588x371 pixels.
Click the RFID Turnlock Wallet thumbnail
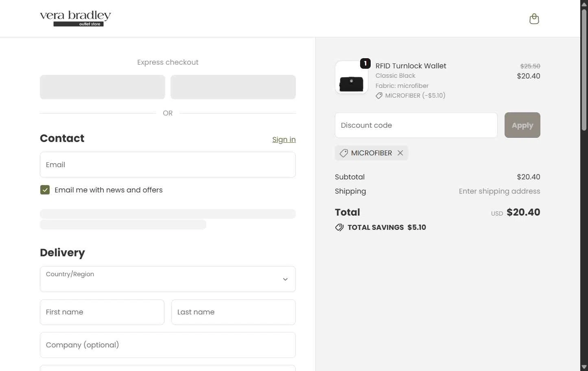tap(351, 78)
